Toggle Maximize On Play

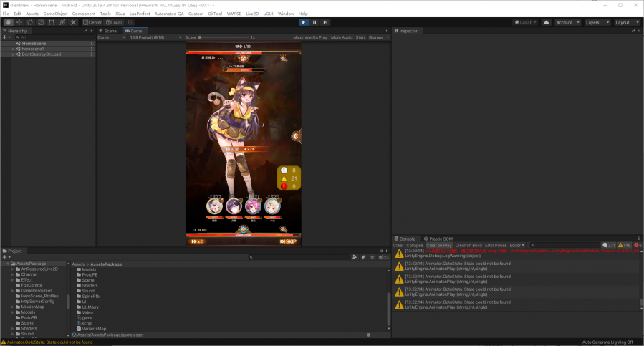[x=310, y=37]
